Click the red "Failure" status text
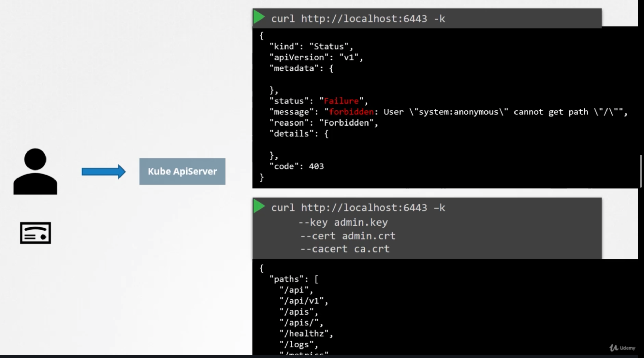 click(341, 101)
